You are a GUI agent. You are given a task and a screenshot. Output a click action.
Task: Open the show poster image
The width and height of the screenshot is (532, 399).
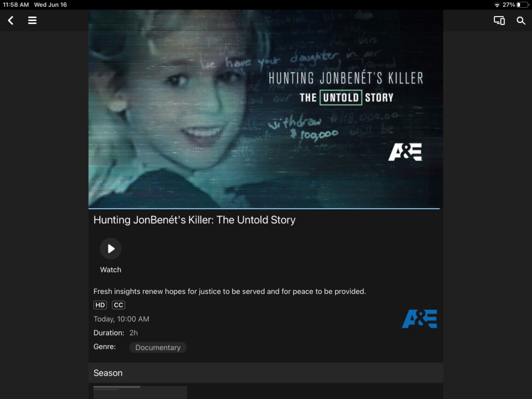(266, 109)
